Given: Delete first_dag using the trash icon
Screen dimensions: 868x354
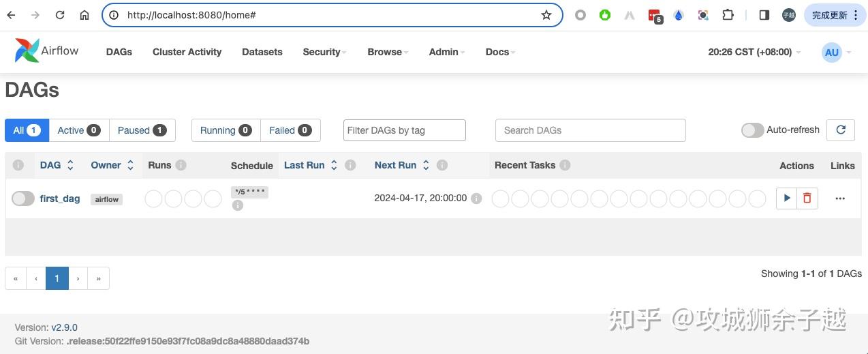Looking at the screenshot, I should (807, 198).
